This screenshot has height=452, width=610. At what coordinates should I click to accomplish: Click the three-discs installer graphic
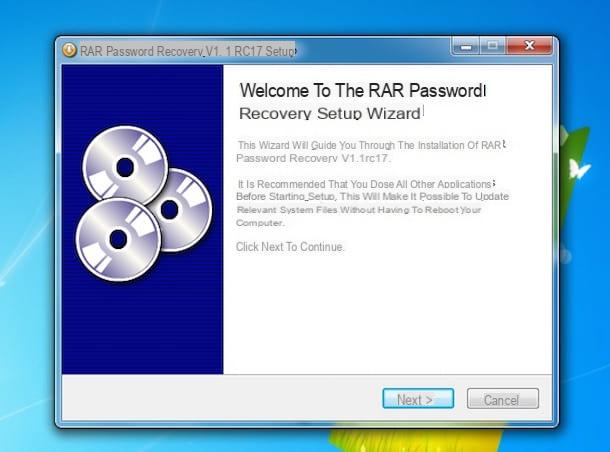click(144, 204)
